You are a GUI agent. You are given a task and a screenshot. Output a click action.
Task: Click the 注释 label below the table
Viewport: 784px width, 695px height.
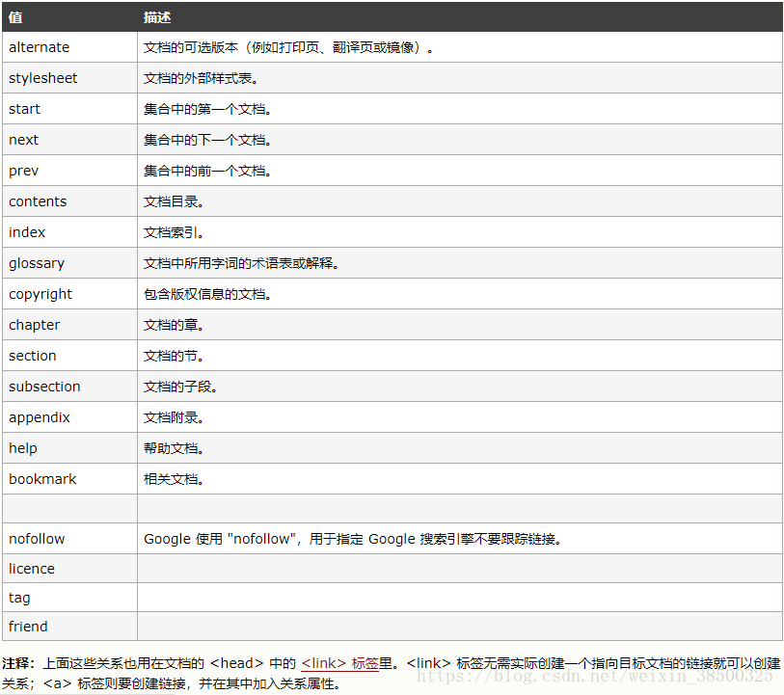[x=18, y=663]
